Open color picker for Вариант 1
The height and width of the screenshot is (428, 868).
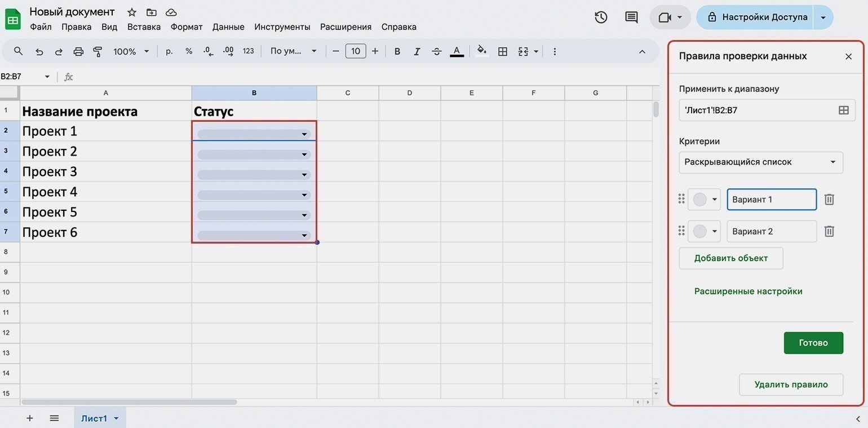pyautogui.click(x=705, y=200)
